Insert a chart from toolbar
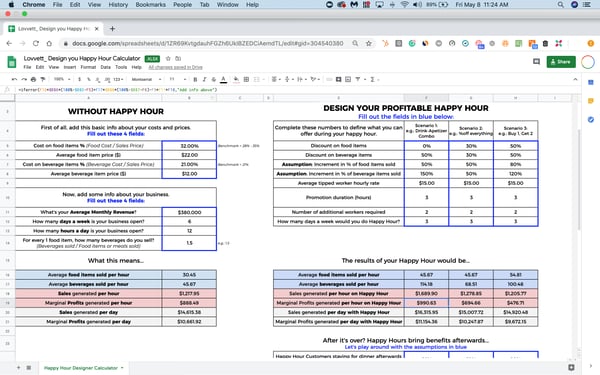600x375 pixels. 348,80
